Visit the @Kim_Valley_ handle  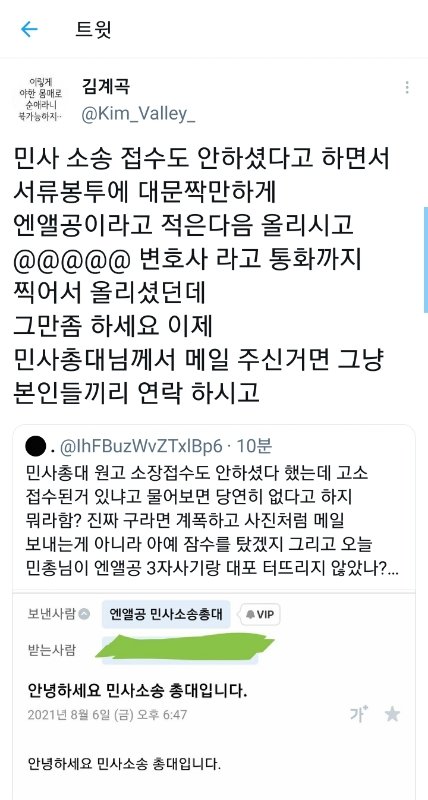tap(138, 114)
